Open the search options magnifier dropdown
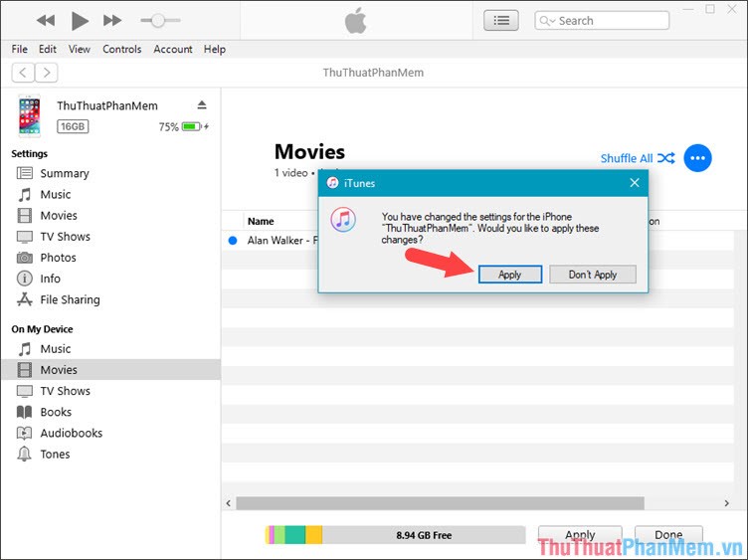This screenshot has width=748, height=560. point(547,21)
